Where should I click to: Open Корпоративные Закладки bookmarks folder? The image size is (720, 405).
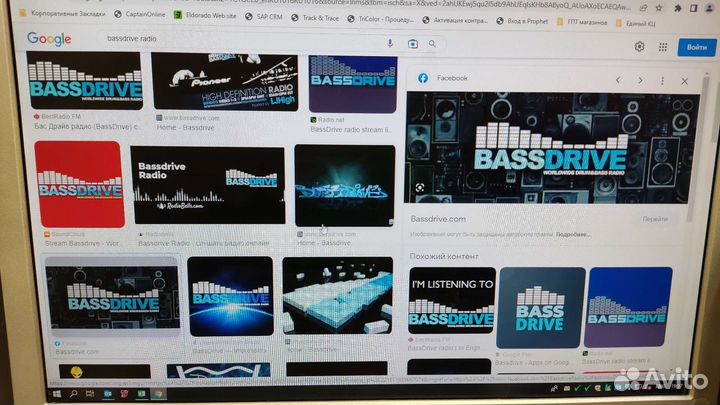click(62, 14)
